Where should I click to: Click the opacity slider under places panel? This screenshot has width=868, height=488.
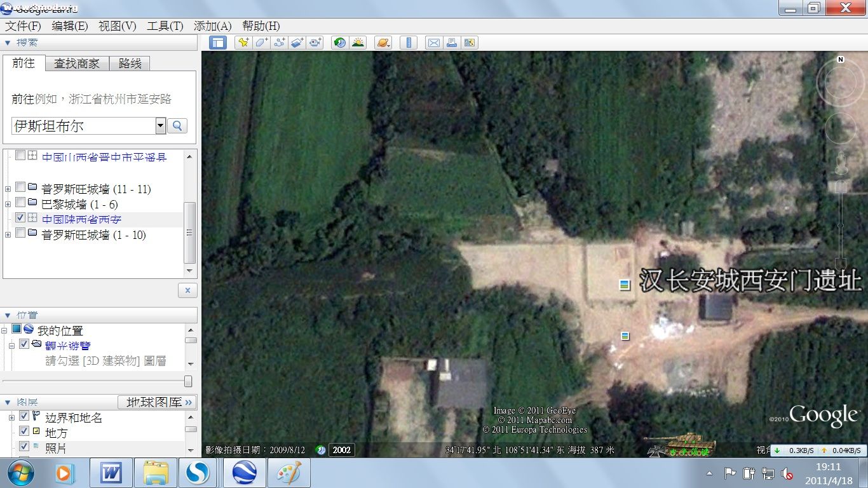(187, 381)
